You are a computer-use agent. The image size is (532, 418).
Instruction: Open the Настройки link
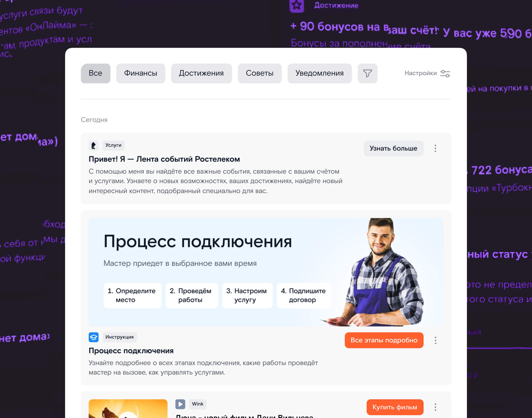pos(420,73)
